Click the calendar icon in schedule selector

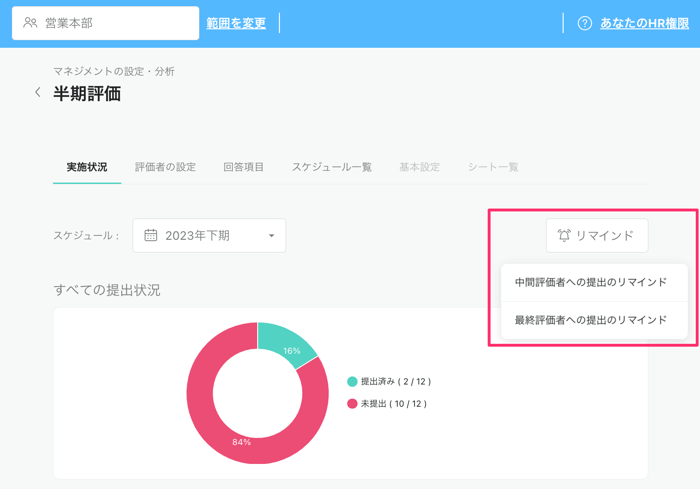(x=151, y=236)
